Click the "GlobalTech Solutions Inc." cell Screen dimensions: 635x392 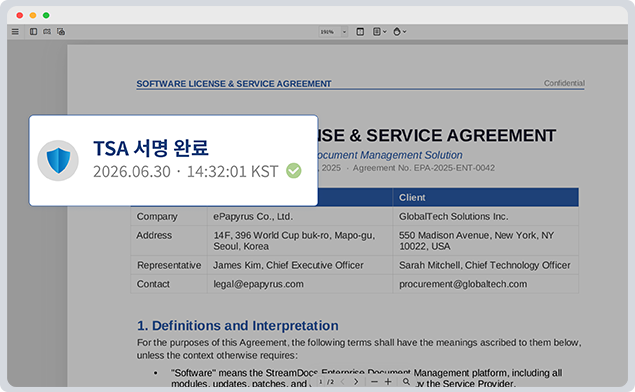453,217
